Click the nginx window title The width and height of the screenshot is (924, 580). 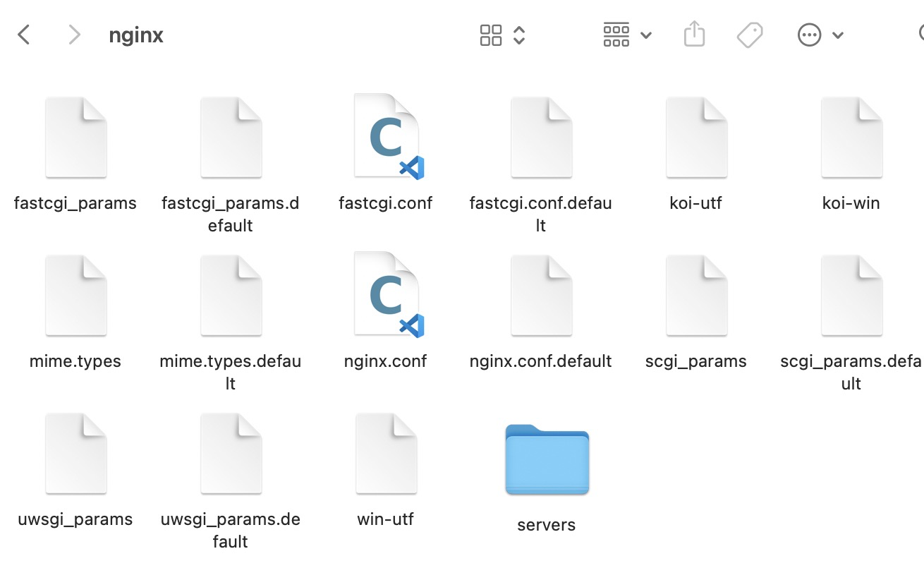pos(136,36)
